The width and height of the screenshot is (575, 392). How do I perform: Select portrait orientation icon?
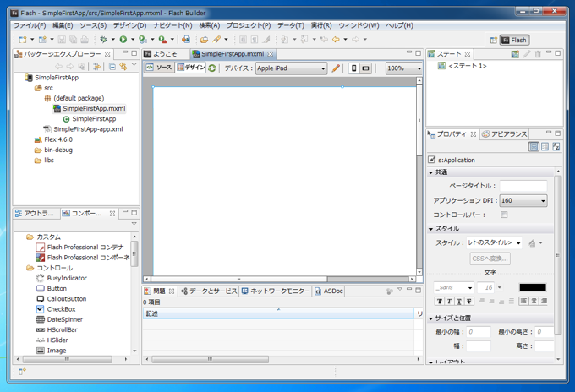click(x=353, y=68)
